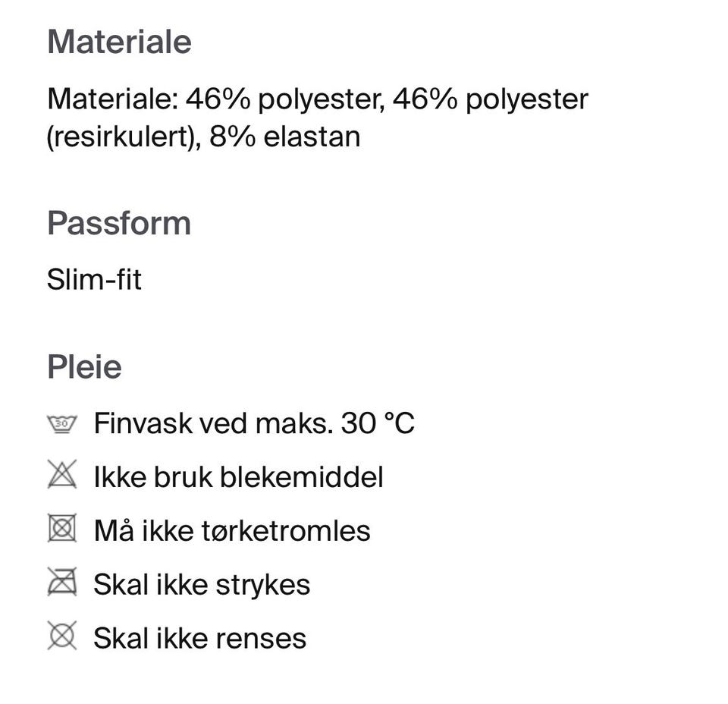
Task: Click the 30-degree wash tub icon
Action: pos(62,423)
